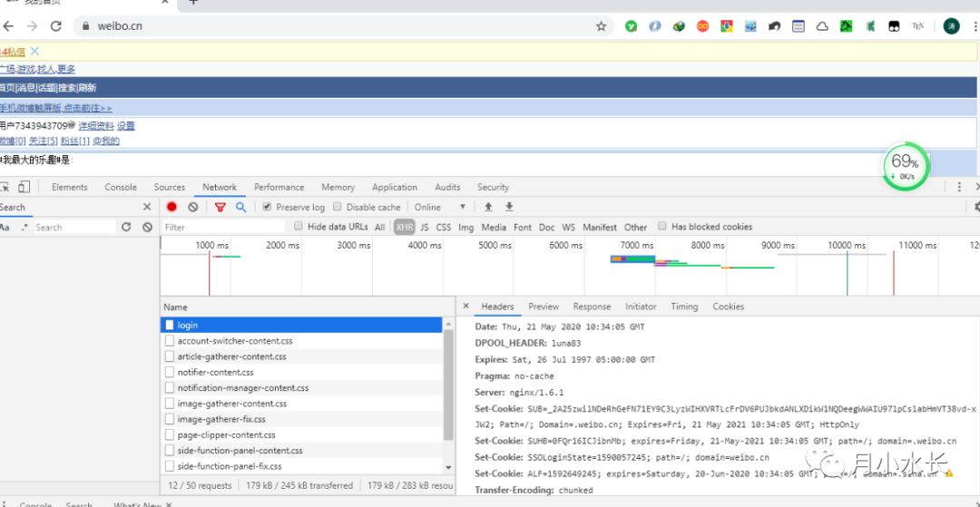The image size is (980, 507).
Task: Clear the network log
Action: click(193, 207)
